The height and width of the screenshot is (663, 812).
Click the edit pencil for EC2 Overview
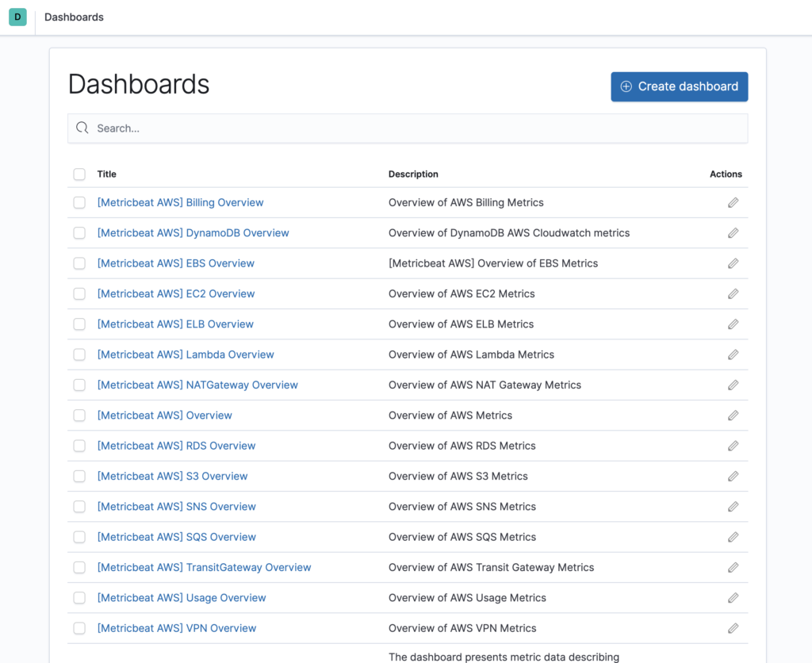click(733, 293)
